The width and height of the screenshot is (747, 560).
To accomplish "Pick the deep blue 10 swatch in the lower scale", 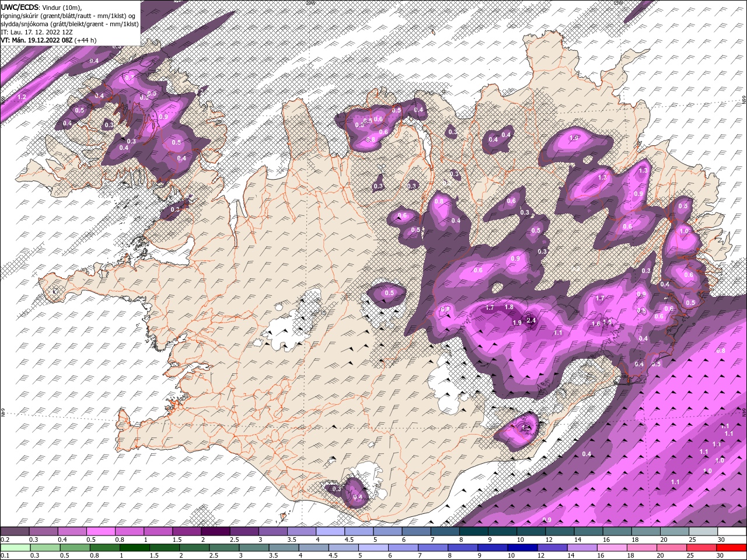I will tap(522, 548).
